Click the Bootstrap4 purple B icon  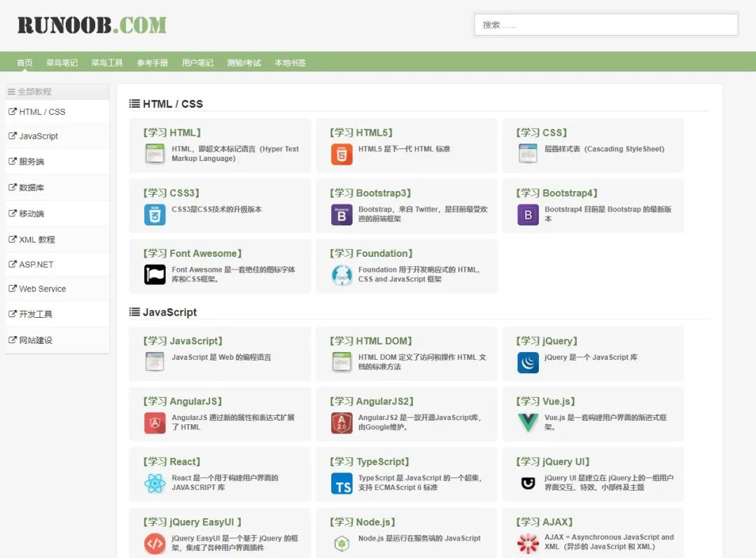[528, 215]
